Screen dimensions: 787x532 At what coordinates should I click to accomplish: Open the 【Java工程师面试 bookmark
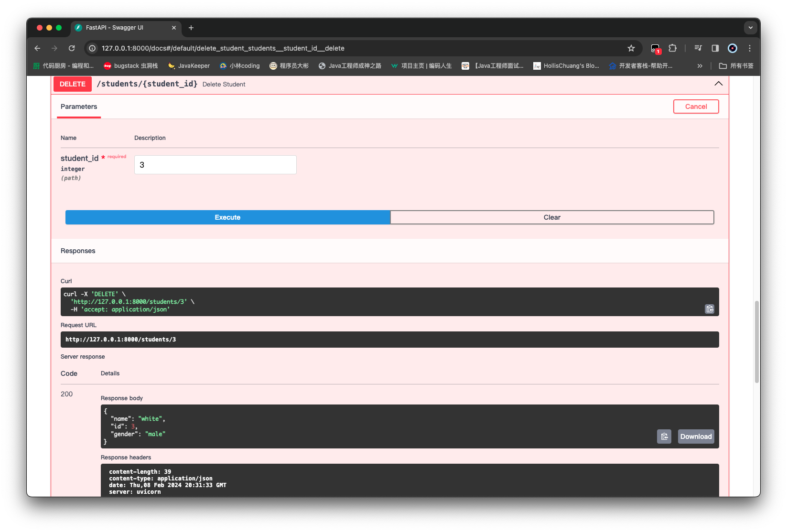click(x=493, y=66)
